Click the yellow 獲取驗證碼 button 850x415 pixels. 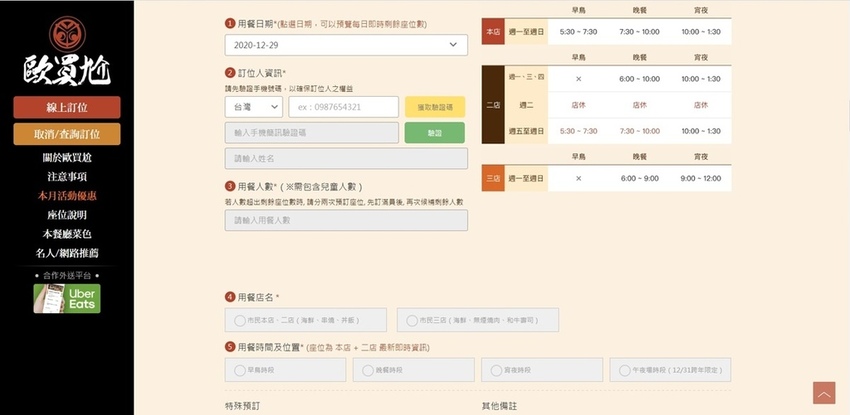coord(435,107)
